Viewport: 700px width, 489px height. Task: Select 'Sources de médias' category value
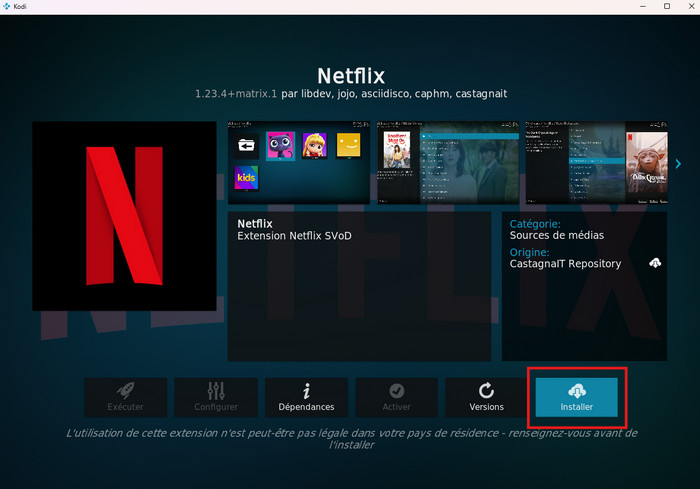557,235
